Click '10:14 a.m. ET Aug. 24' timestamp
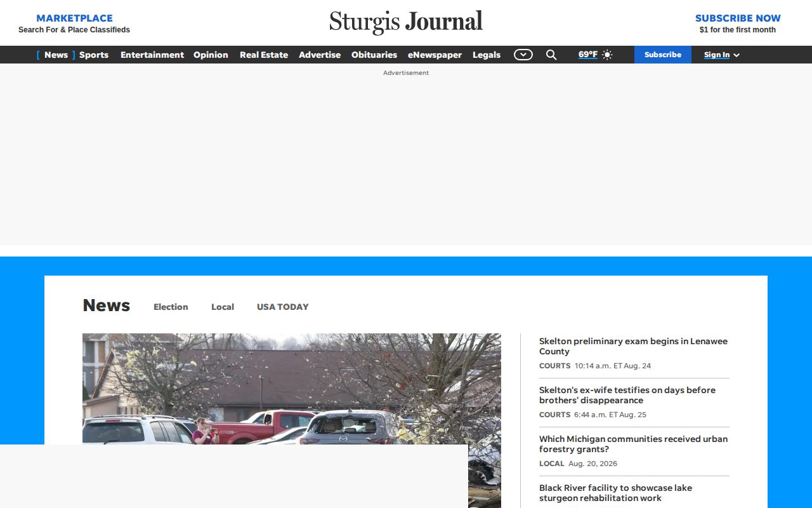The height and width of the screenshot is (508, 812). point(613,366)
